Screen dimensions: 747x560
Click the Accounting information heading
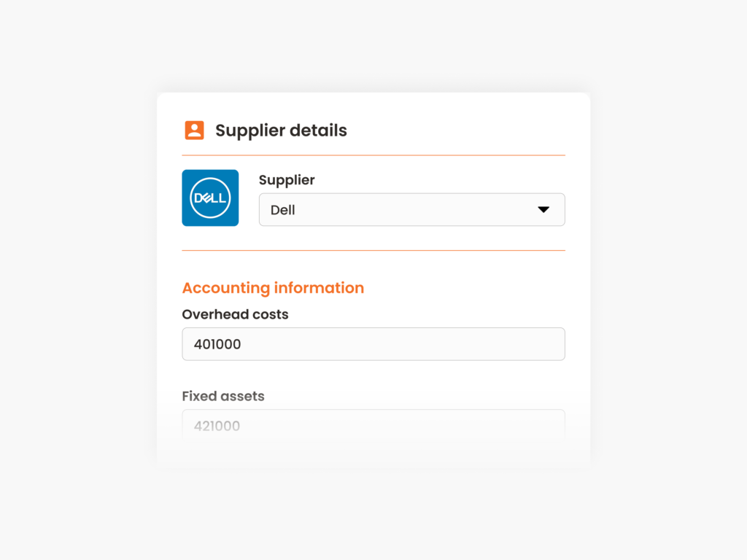273,287
